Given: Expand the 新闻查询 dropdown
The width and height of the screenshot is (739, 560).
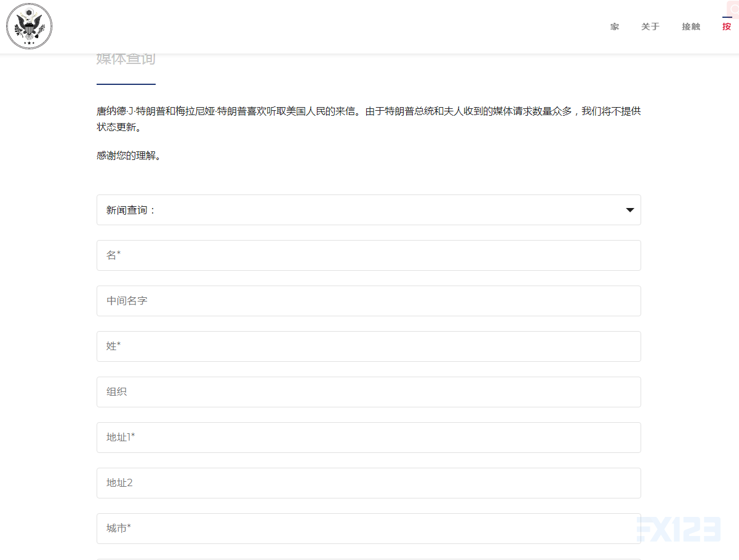Looking at the screenshot, I should click(x=369, y=210).
